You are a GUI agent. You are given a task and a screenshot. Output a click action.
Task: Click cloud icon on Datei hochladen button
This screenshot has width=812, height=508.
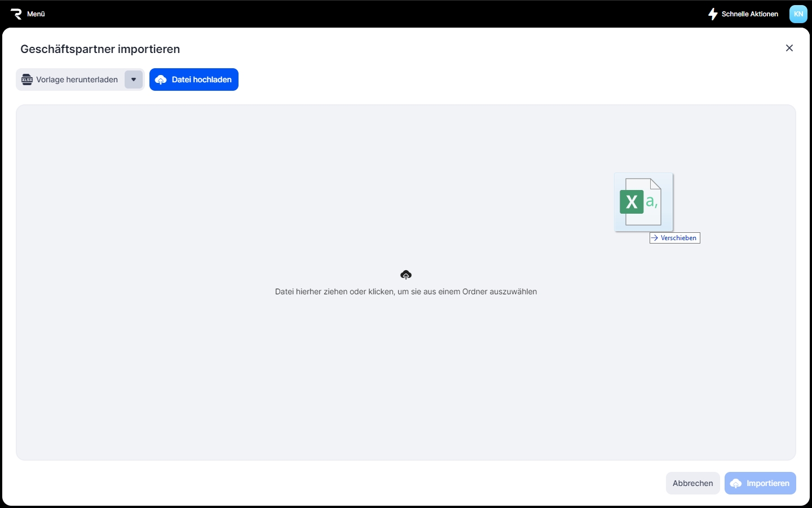[x=161, y=80]
